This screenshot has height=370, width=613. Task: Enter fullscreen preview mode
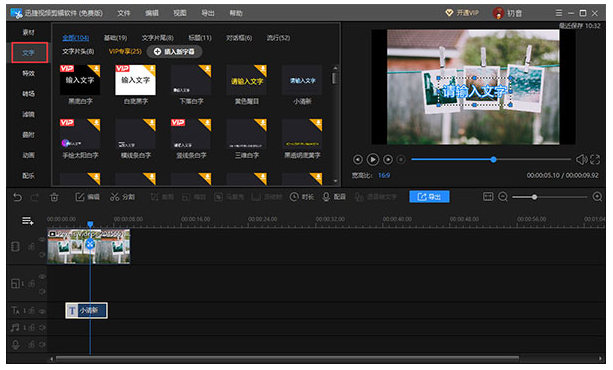click(595, 159)
